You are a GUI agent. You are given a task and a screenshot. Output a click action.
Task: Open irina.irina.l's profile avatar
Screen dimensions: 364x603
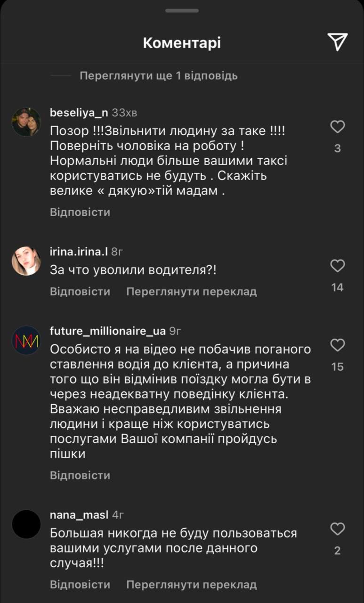coord(27,261)
